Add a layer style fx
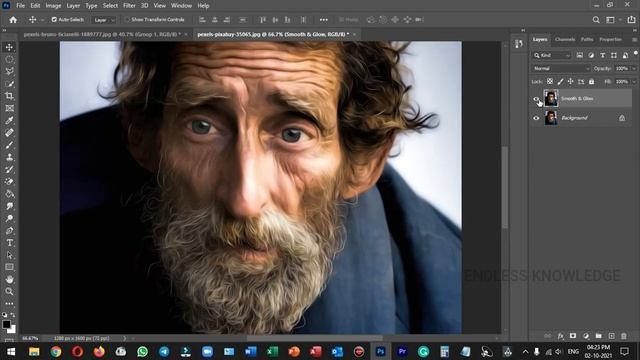The width and height of the screenshot is (640, 360). click(x=560, y=336)
